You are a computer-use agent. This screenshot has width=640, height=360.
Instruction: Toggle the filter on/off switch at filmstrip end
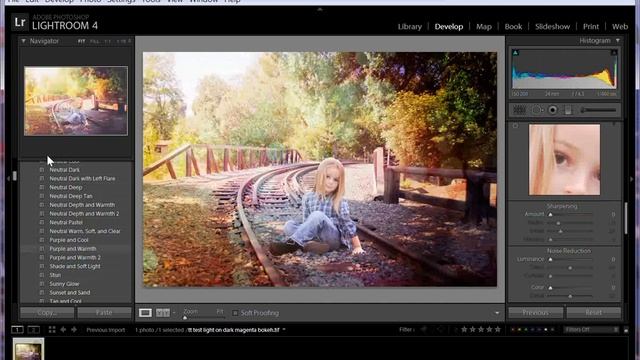pyautogui.click(x=626, y=330)
